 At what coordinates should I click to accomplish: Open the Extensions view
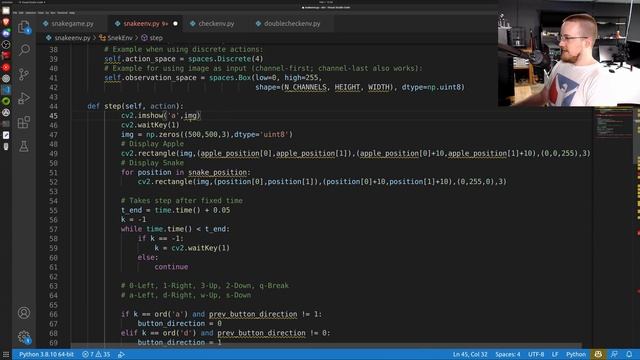click(24, 122)
